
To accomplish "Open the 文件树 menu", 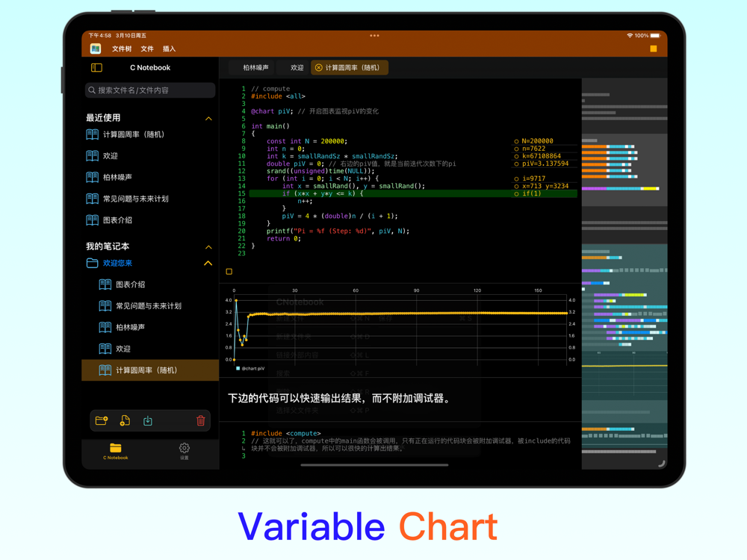I will tap(122, 49).
